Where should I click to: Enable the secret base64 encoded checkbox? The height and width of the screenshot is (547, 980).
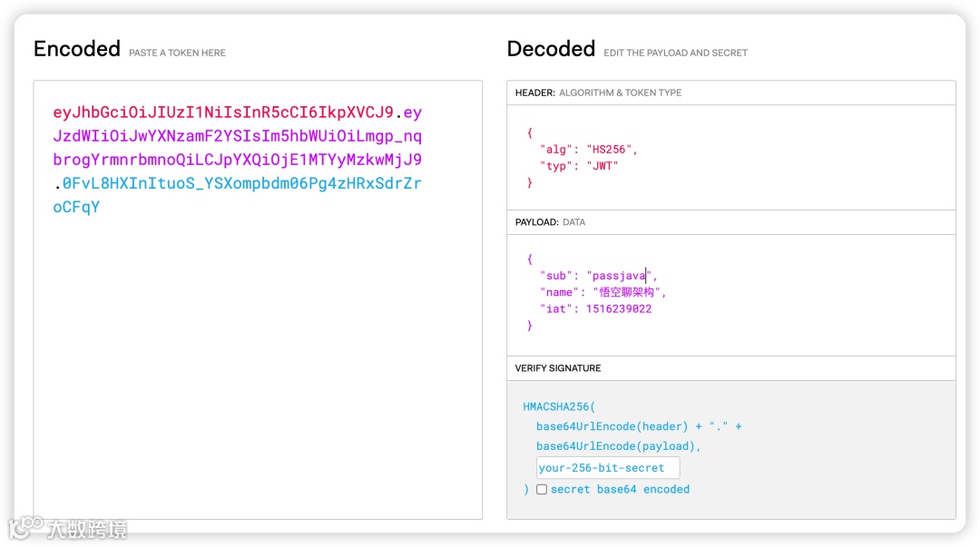pyautogui.click(x=542, y=489)
